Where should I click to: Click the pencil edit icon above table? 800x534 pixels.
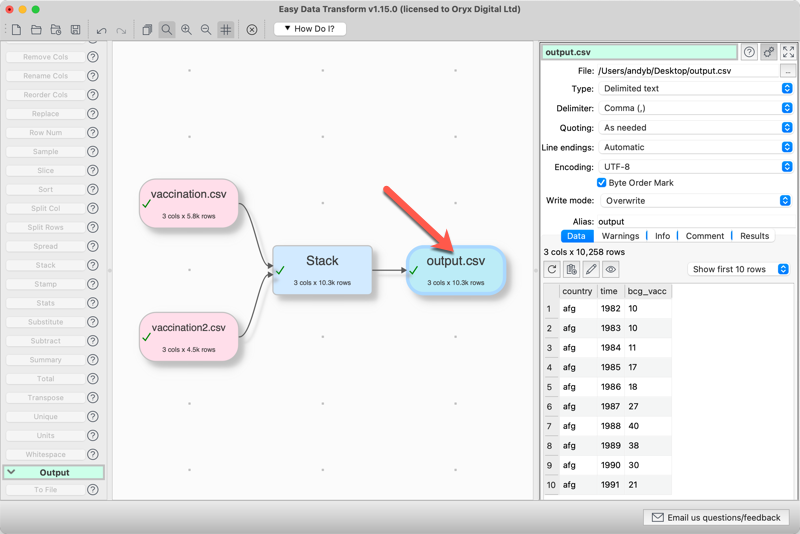pos(591,269)
